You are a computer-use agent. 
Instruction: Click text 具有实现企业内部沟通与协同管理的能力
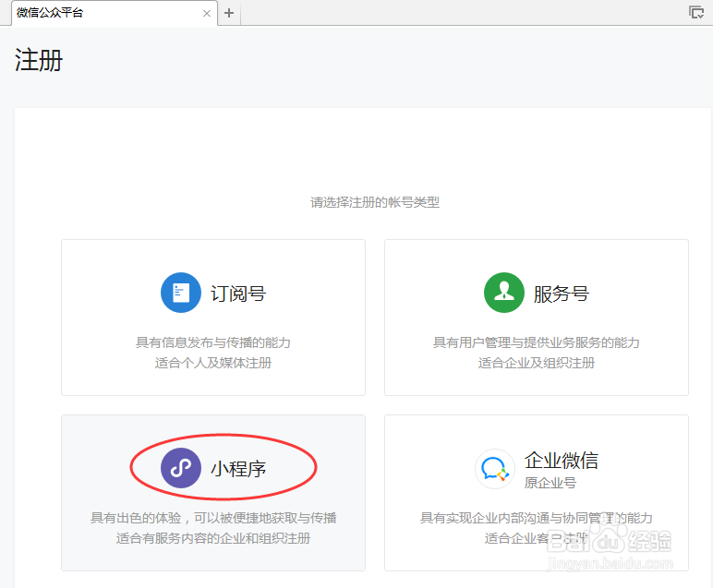[537, 518]
